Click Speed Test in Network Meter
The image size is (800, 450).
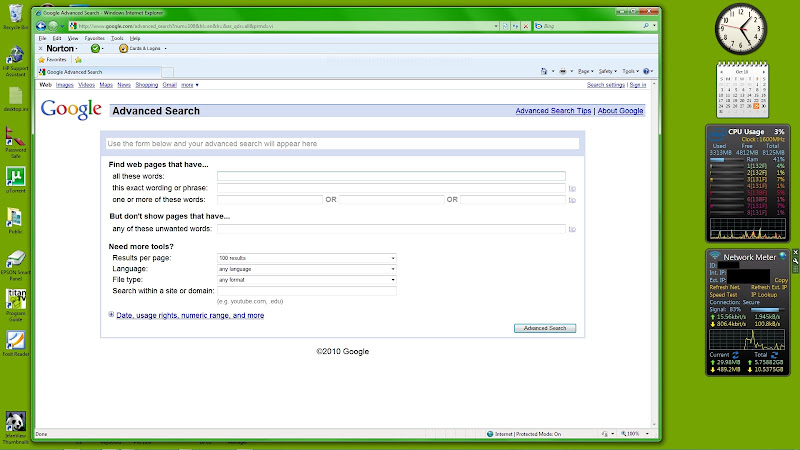(x=723, y=295)
